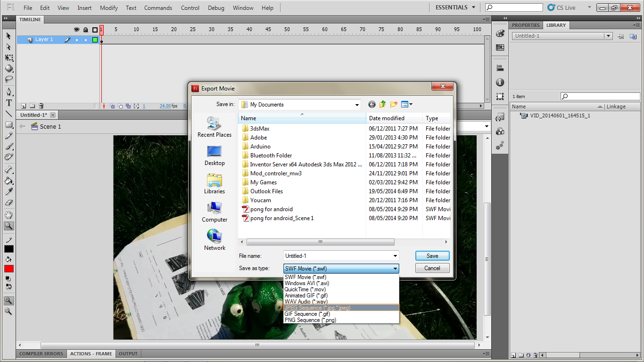Select the Lasso tool
This screenshot has height=362, width=644.
tap(8, 79)
